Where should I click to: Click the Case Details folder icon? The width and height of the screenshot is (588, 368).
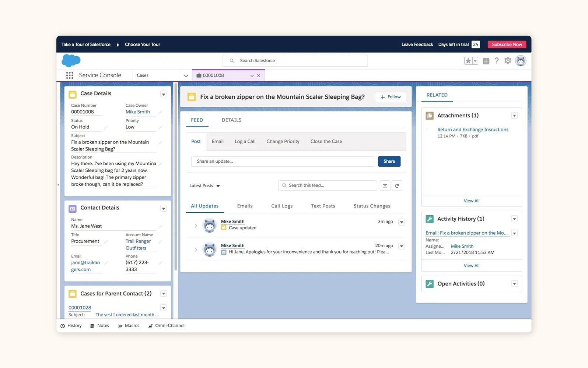(73, 94)
